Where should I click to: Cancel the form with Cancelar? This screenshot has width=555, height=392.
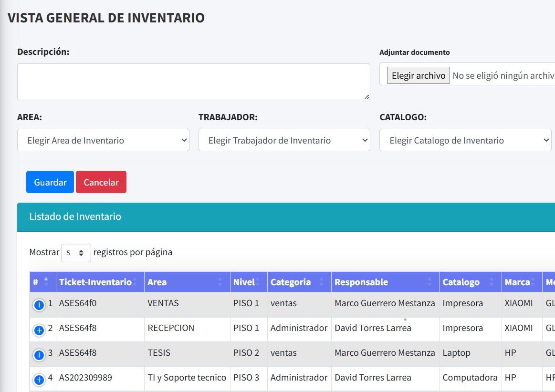tap(101, 182)
